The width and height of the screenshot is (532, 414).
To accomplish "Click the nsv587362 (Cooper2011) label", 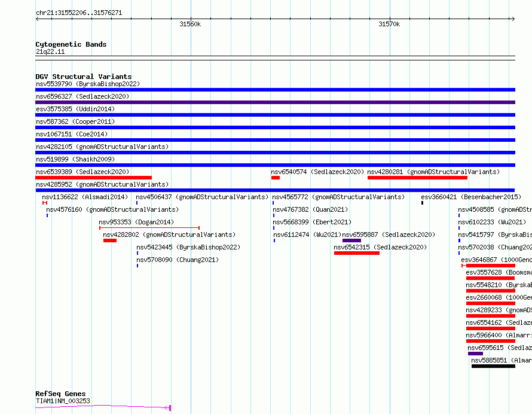I will [75, 121].
